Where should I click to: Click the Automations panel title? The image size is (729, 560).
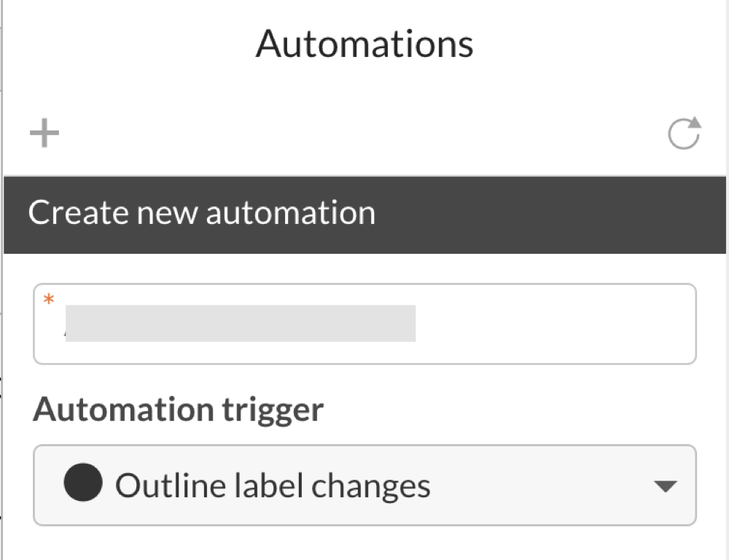[x=364, y=44]
